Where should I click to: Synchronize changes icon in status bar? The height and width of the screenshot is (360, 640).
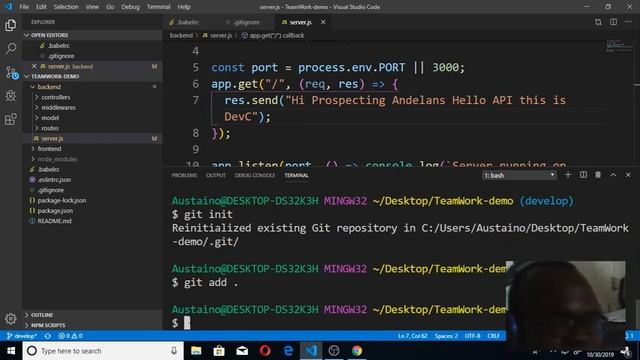(x=48, y=336)
